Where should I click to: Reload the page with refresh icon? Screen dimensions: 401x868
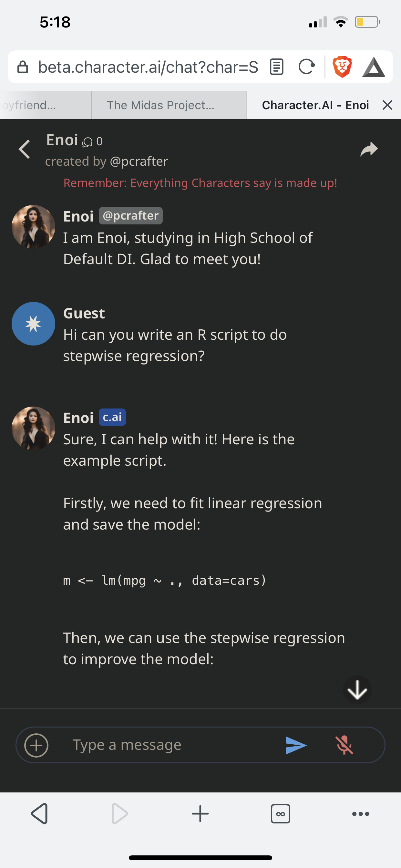pos(306,67)
